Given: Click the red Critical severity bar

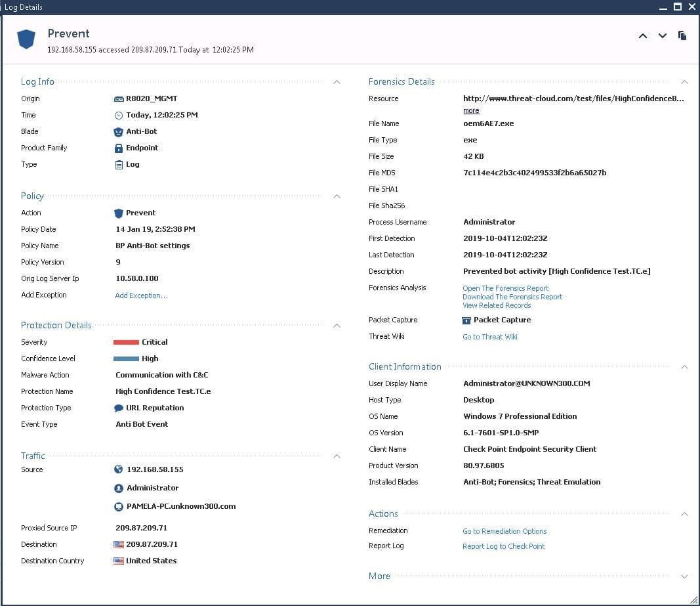Looking at the screenshot, I should pos(126,342).
